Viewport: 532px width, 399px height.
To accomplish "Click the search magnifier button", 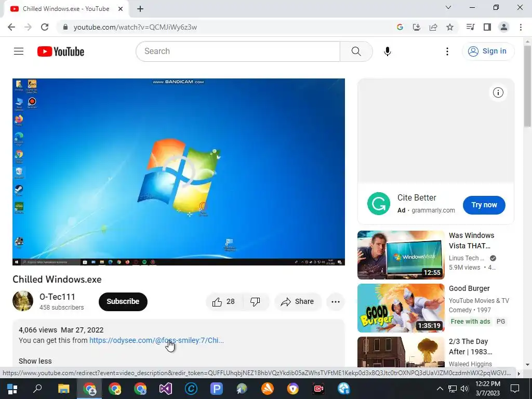I will 356,51.
